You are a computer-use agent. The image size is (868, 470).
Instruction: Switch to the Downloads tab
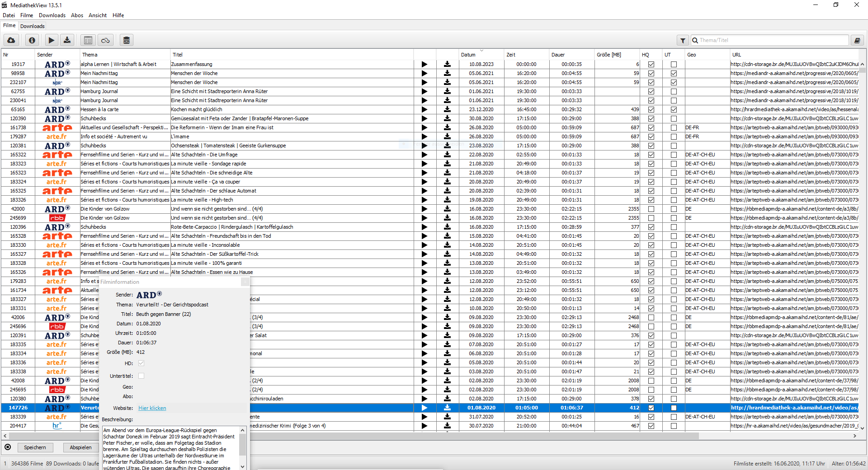click(32, 26)
